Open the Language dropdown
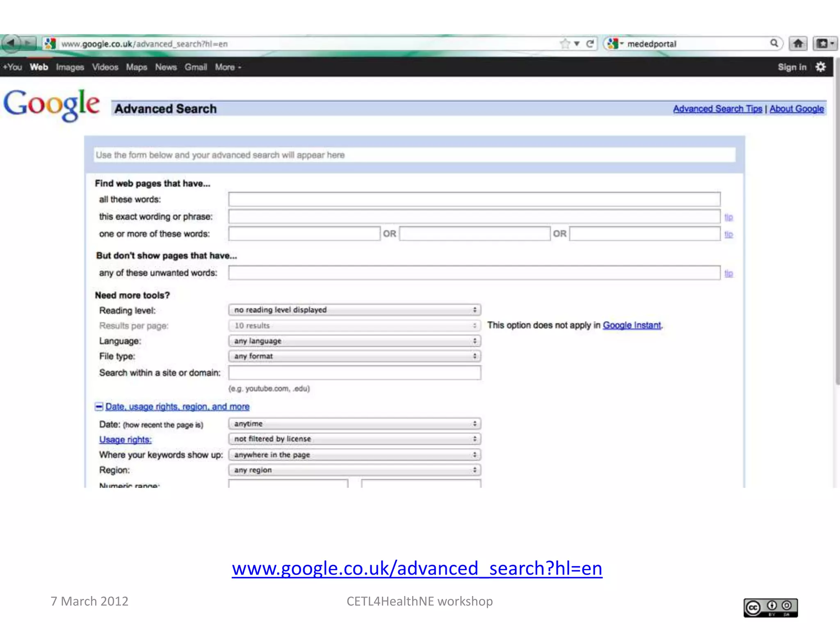 (355, 341)
